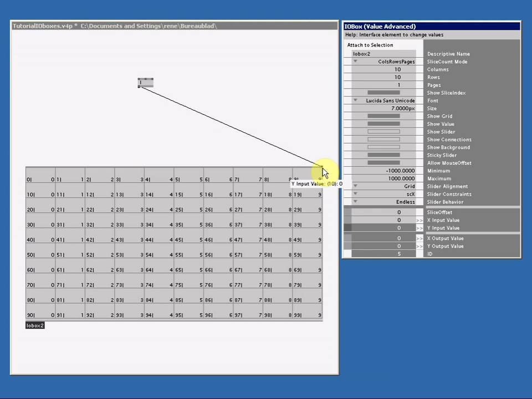This screenshot has width=532, height=399.
Task: Enable the Show Connections toggle
Action: [383, 140]
